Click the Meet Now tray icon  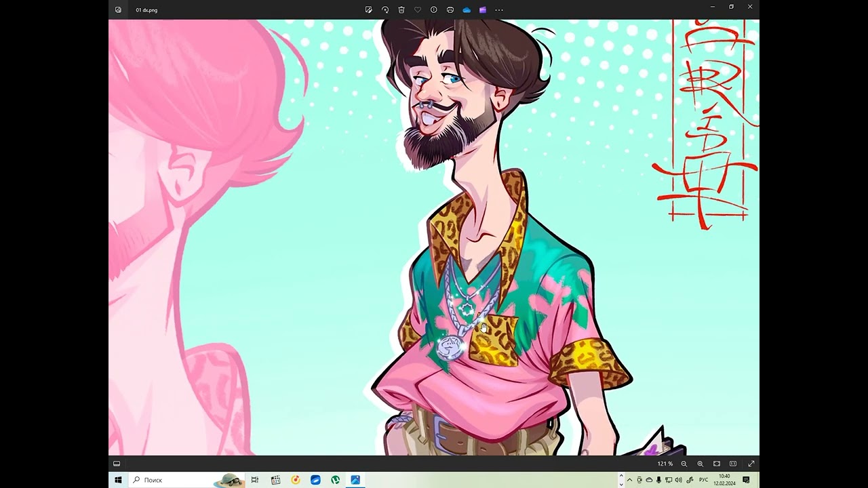[x=639, y=480]
